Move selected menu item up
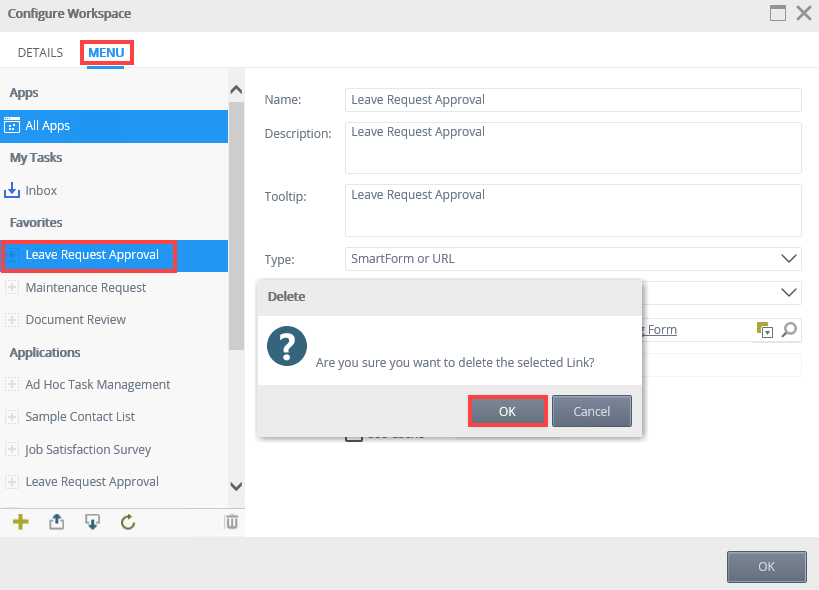 [x=56, y=522]
